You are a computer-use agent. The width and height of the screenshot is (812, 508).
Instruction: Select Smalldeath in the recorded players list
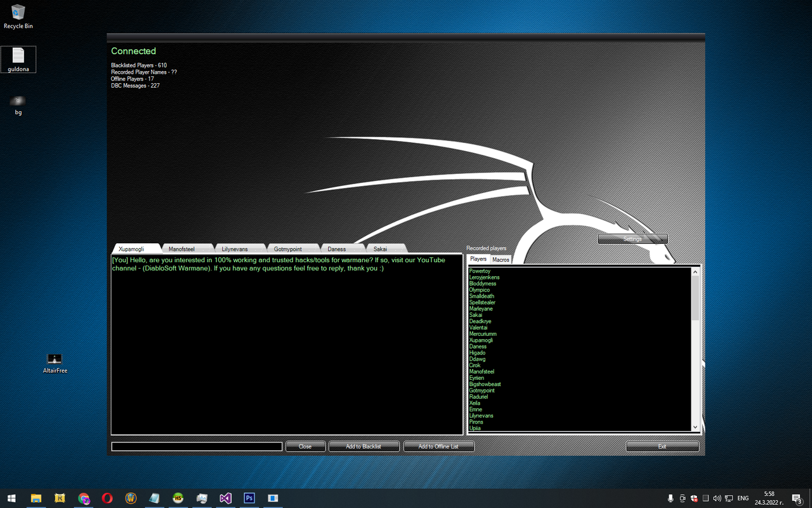(481, 297)
